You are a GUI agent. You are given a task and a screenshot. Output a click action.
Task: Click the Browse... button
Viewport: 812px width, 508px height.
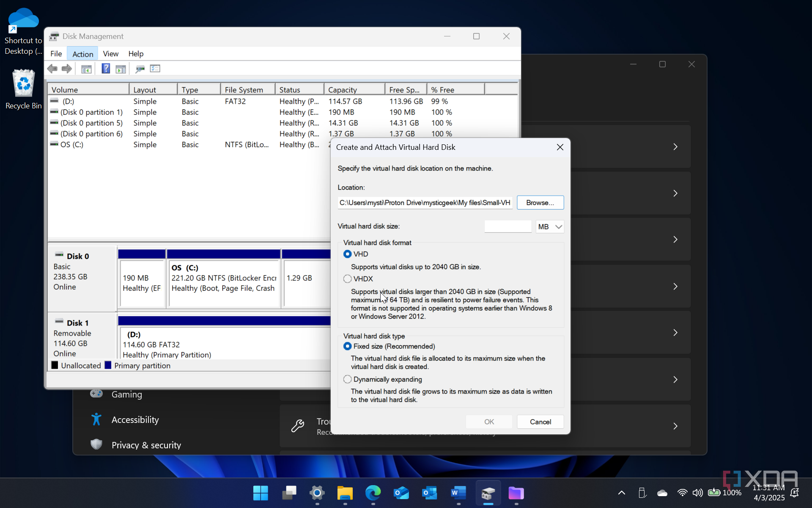540,203
